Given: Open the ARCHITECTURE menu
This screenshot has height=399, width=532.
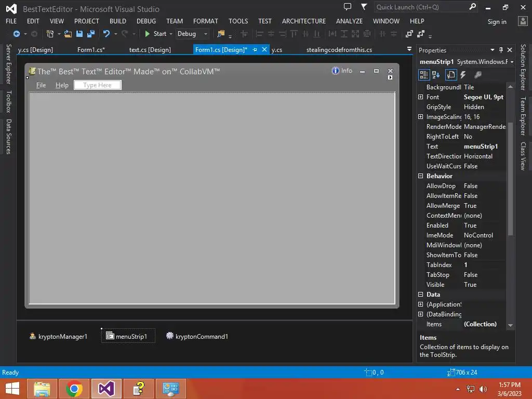Looking at the screenshot, I should [x=303, y=21].
